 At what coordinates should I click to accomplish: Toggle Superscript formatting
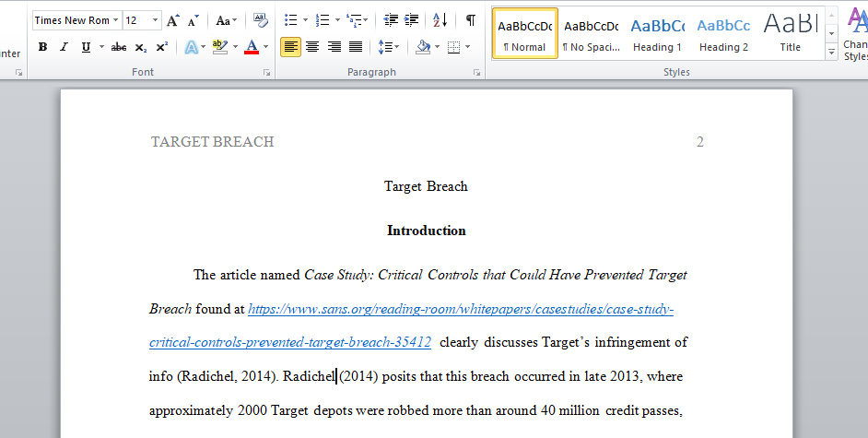click(x=161, y=47)
